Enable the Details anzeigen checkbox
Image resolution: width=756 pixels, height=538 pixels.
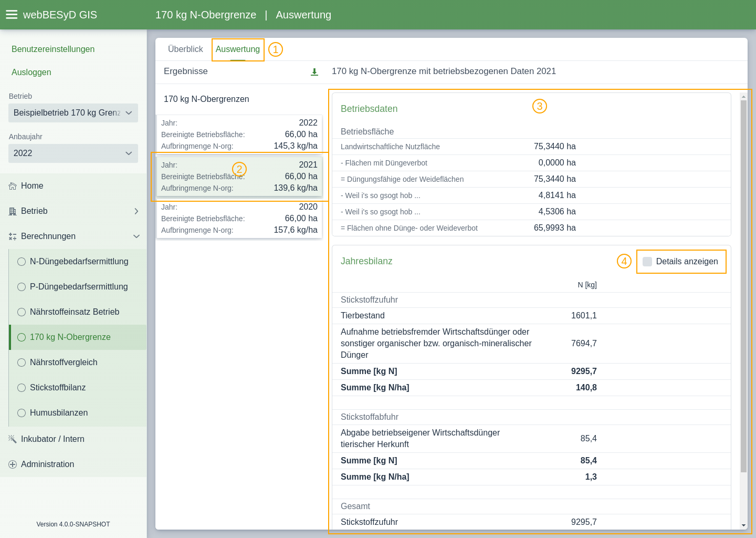[647, 262]
